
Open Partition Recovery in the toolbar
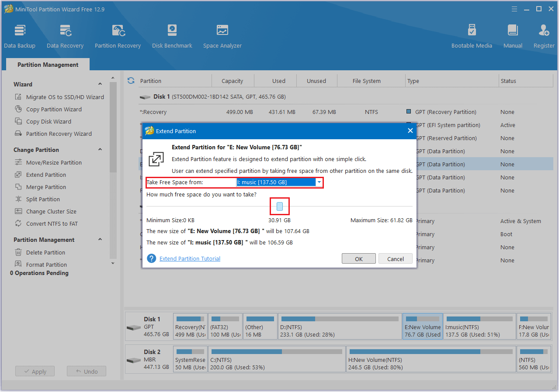point(118,36)
